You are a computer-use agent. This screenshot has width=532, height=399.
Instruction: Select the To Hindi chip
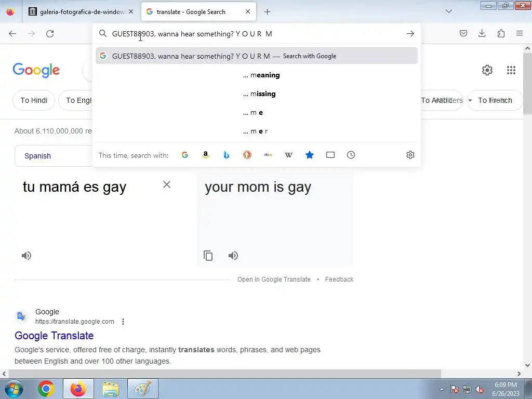point(34,100)
